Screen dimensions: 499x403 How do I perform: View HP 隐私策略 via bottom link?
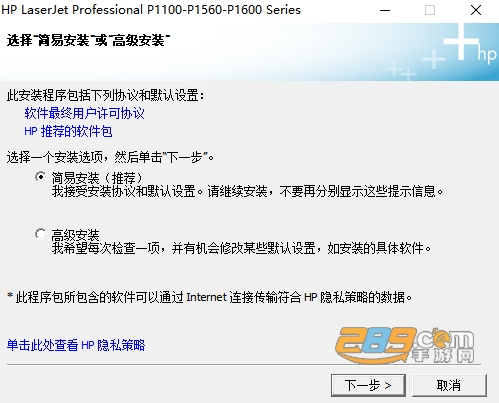tap(76, 345)
